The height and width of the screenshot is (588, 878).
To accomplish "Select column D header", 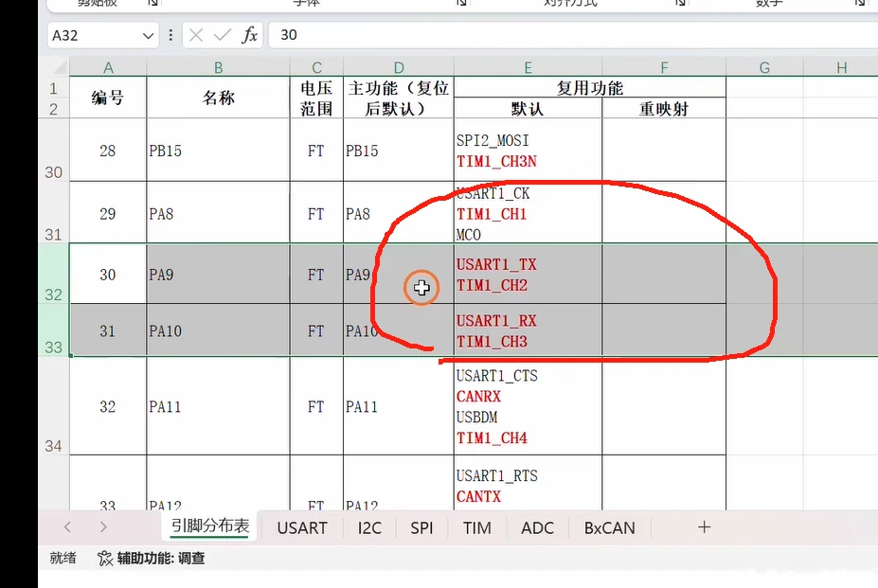I will pyautogui.click(x=399, y=68).
